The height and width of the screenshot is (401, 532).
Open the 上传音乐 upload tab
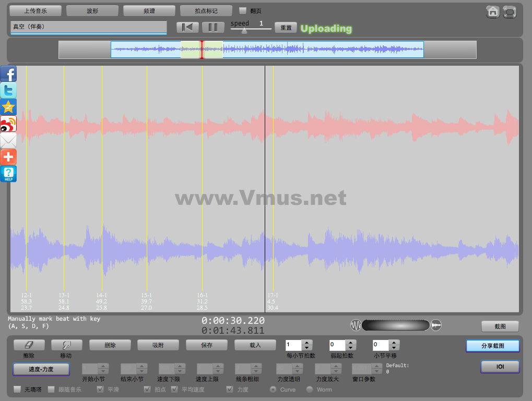point(36,11)
